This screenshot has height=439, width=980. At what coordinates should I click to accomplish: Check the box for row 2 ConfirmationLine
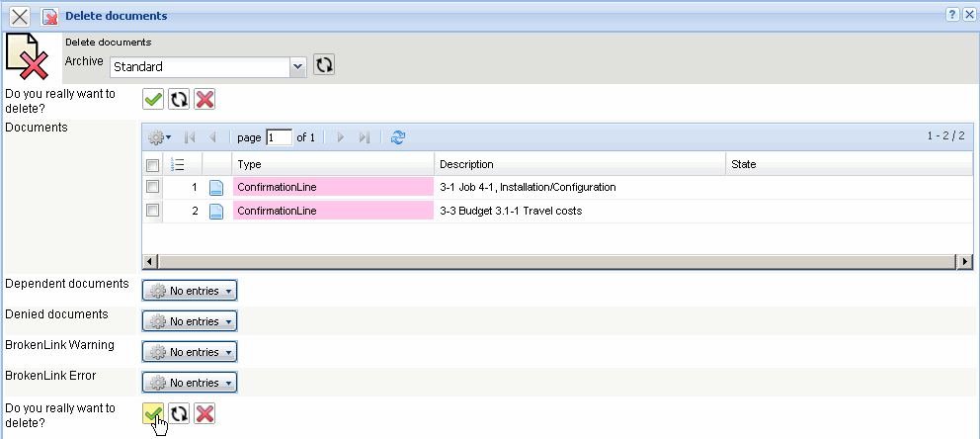152,211
